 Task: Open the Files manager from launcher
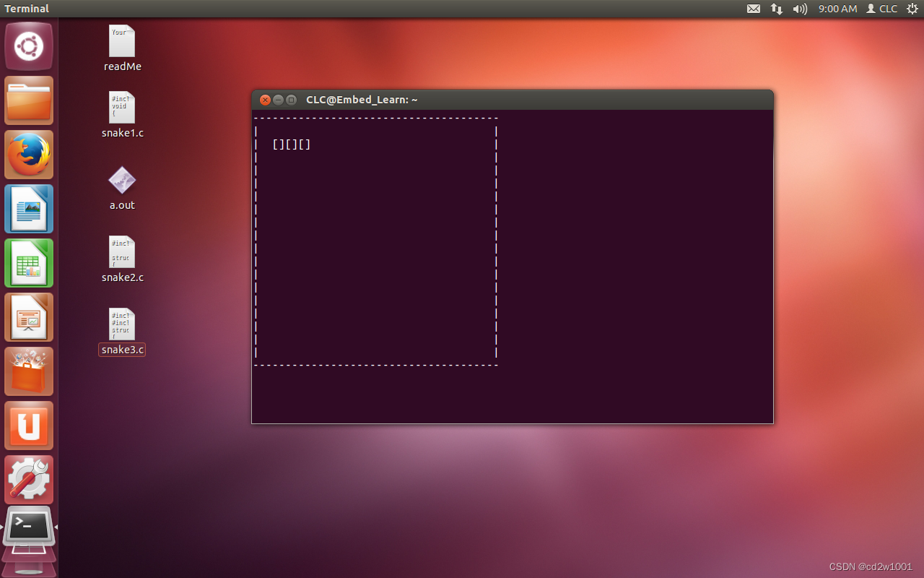click(x=29, y=101)
